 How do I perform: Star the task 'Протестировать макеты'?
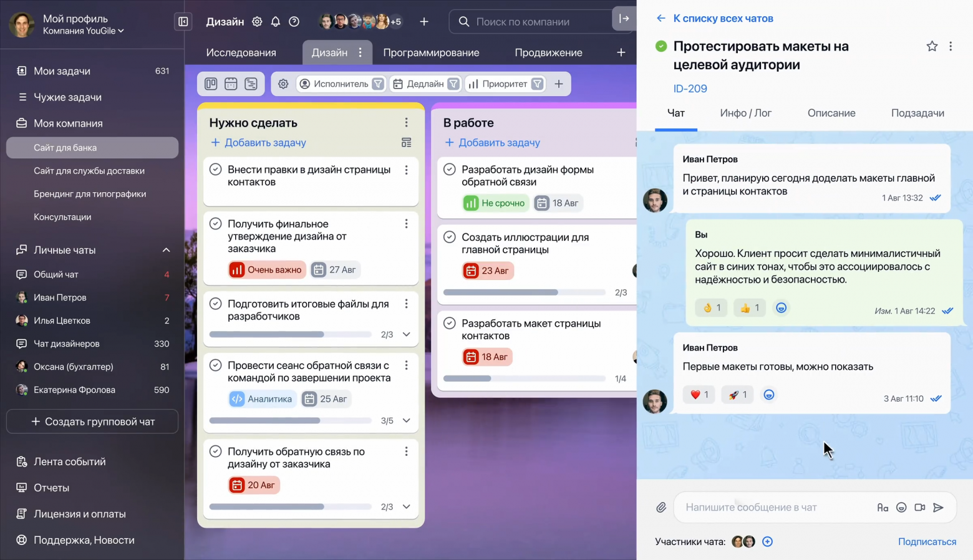coord(931,46)
